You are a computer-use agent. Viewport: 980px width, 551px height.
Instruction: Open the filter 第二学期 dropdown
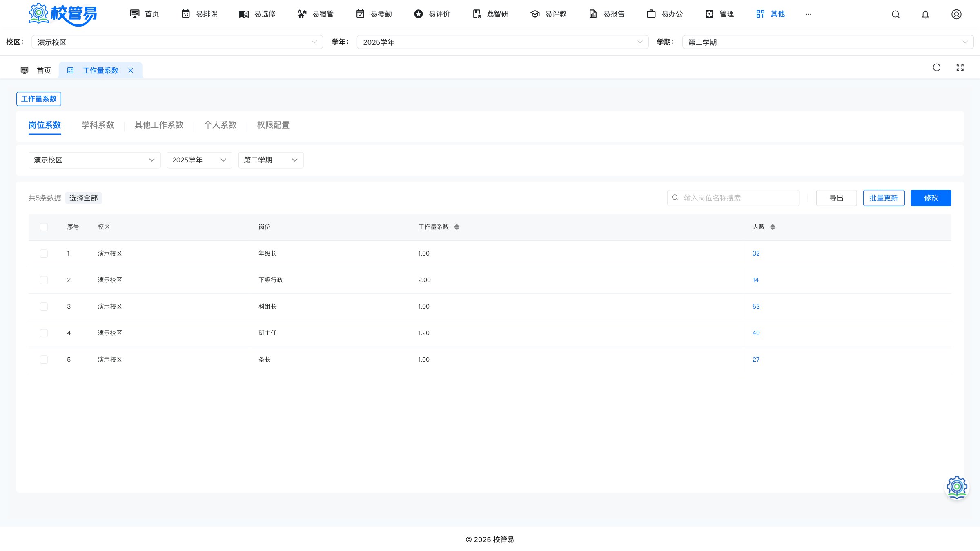coord(271,160)
